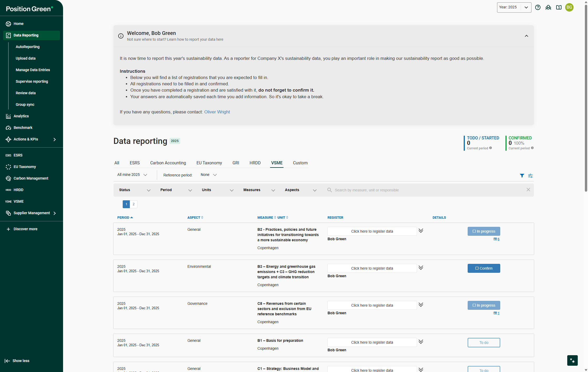Viewport: 588px width, 372px height.
Task: Toggle In progress checkbox for C8 measure
Action: (x=474, y=305)
